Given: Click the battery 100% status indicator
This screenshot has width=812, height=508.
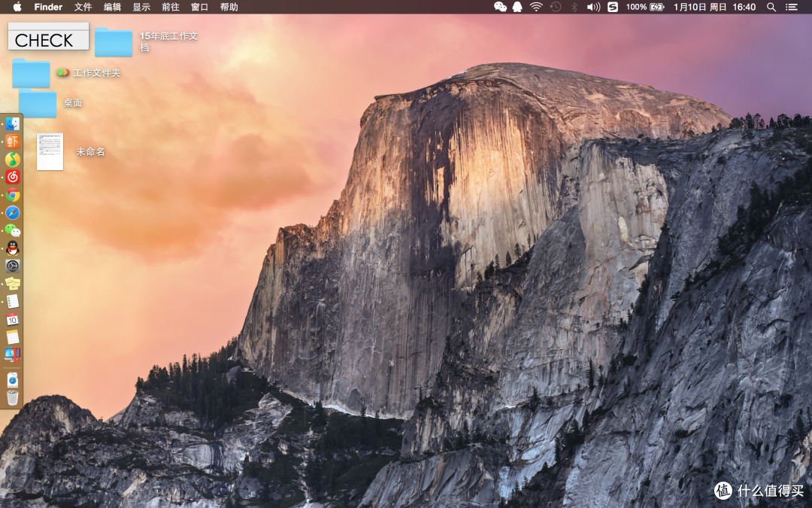Looking at the screenshot, I should pos(645,7).
